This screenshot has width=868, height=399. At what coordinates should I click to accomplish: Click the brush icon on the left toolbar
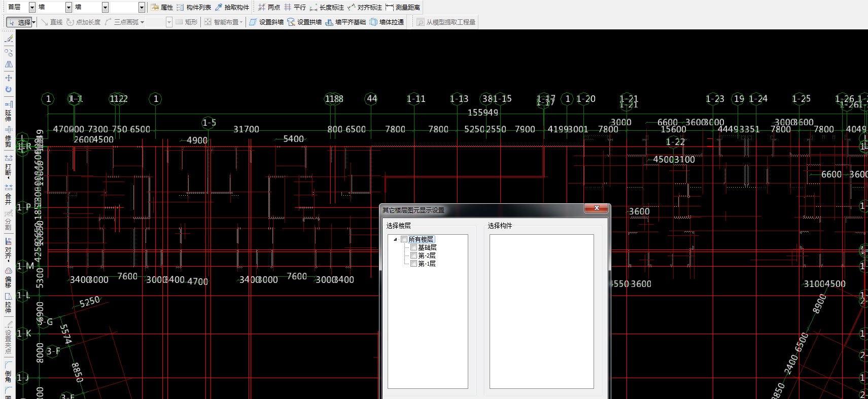(9, 39)
